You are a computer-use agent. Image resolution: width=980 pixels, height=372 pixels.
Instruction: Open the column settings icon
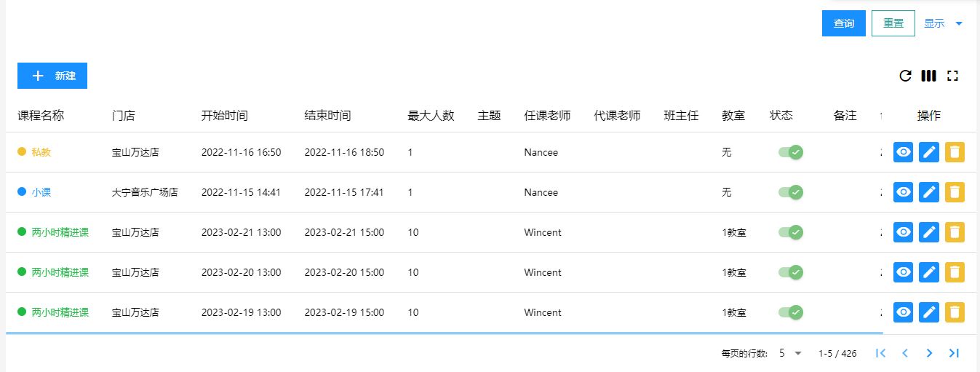(x=928, y=76)
